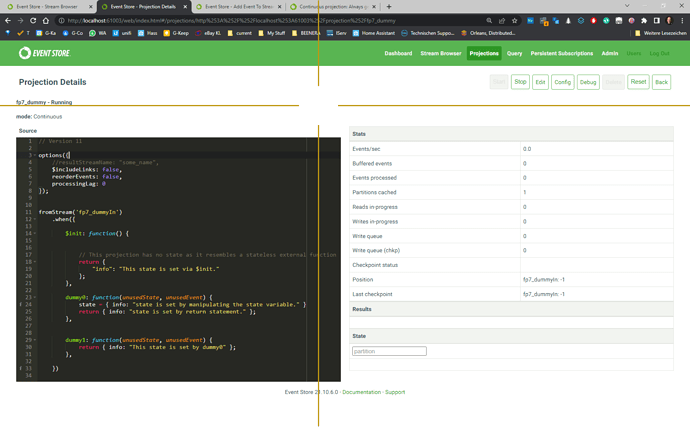Viewport: 690px width, 437px height.
Task: Reload the page with refresh icon
Action: (33, 21)
